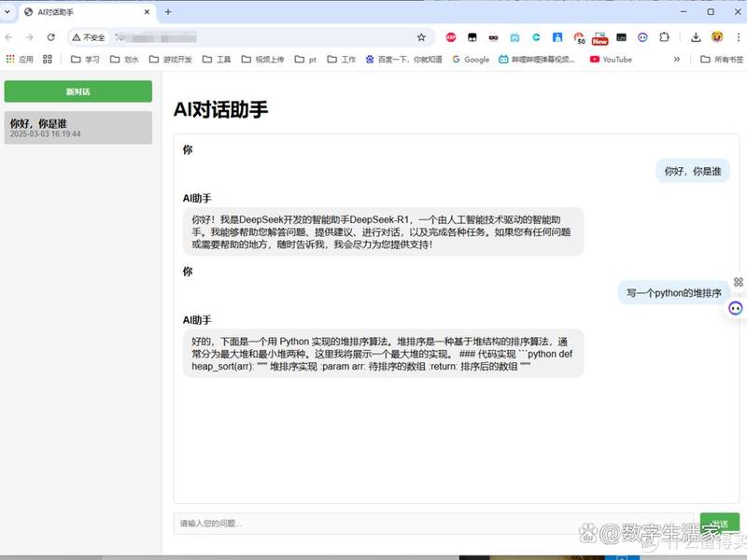
Task: Bookmark this page with star icon
Action: point(421,37)
